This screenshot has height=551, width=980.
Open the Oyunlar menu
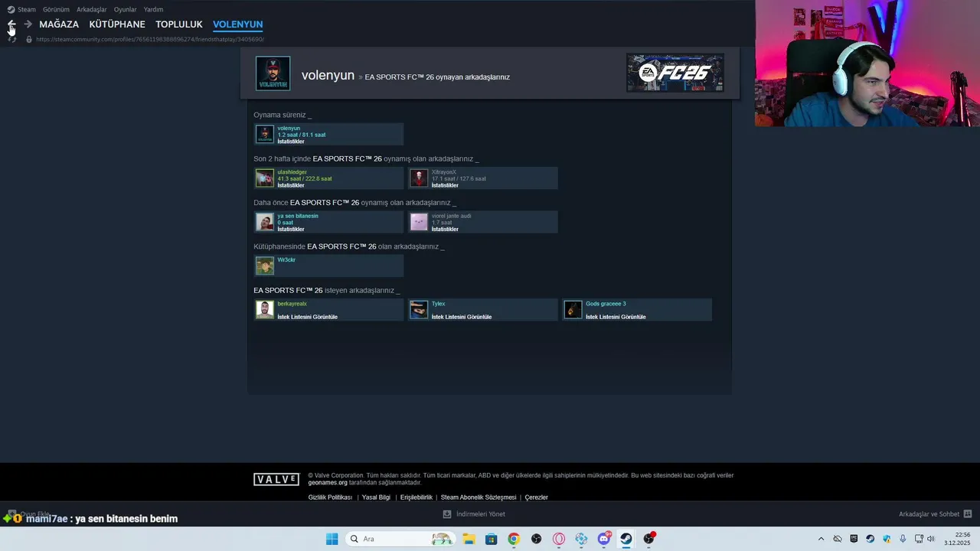125,10
